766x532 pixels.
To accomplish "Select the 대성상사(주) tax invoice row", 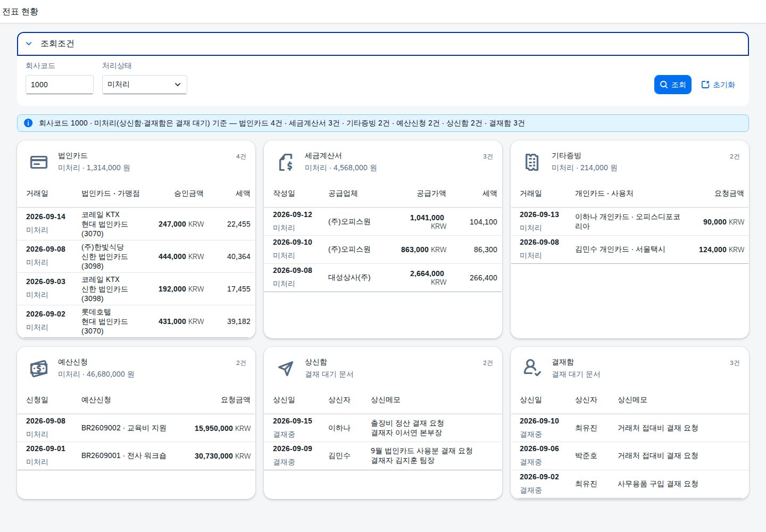I will click(383, 278).
